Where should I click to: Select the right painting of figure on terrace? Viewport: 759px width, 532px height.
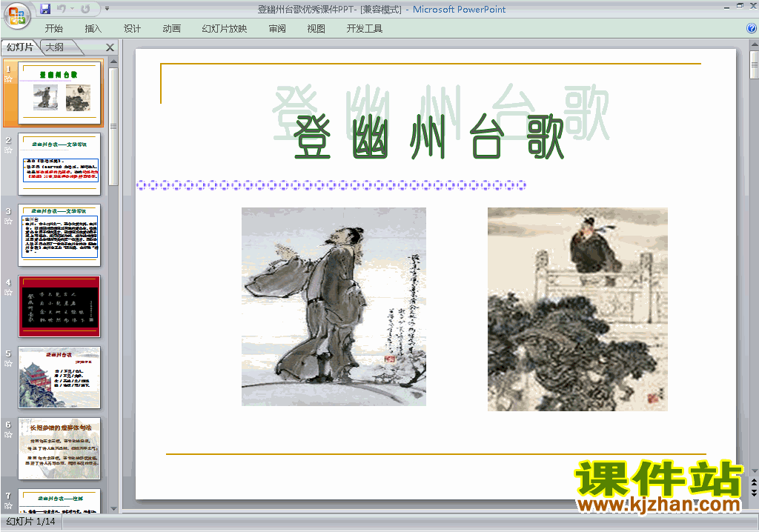tap(577, 309)
